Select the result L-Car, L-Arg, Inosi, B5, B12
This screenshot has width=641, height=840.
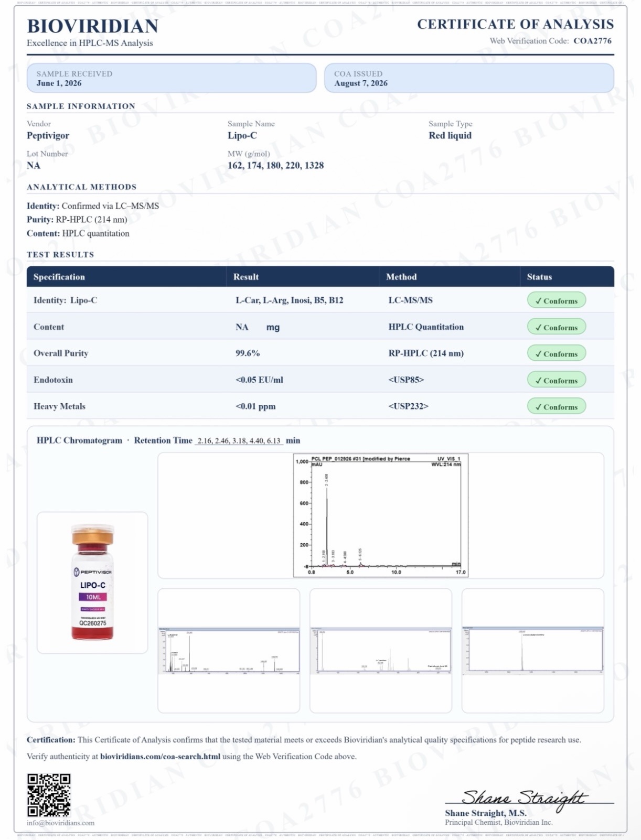click(x=290, y=300)
